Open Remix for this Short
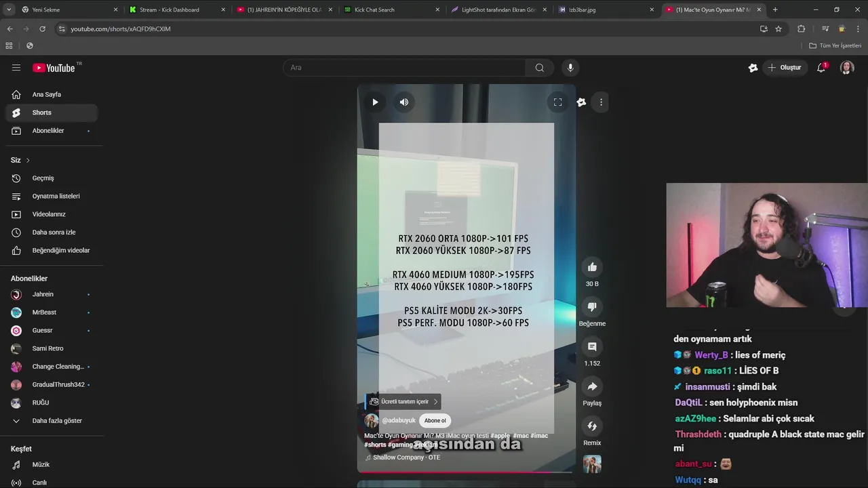868x488 pixels. coord(592,426)
